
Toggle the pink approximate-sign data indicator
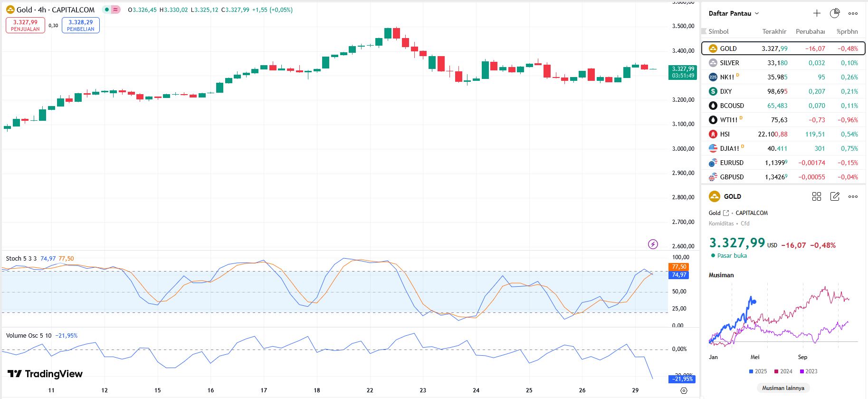[115, 10]
